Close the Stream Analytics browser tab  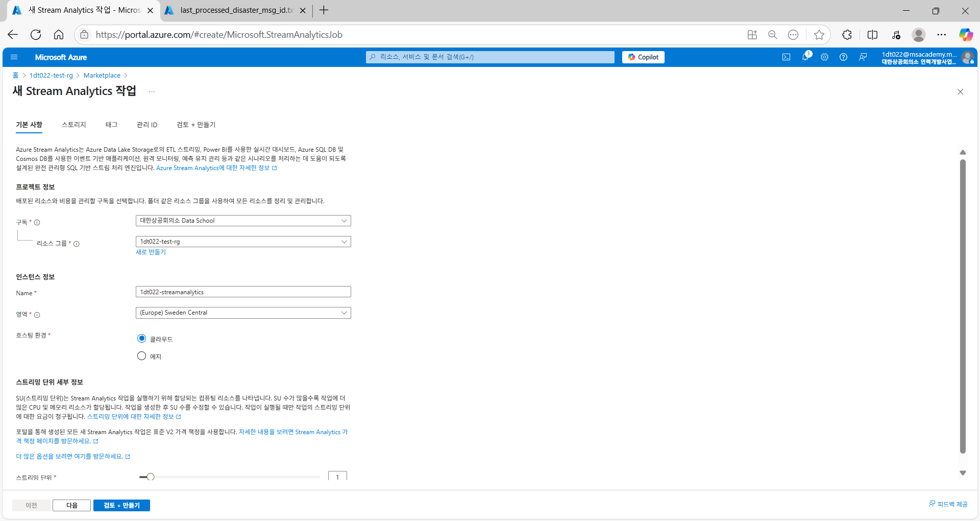(150, 10)
